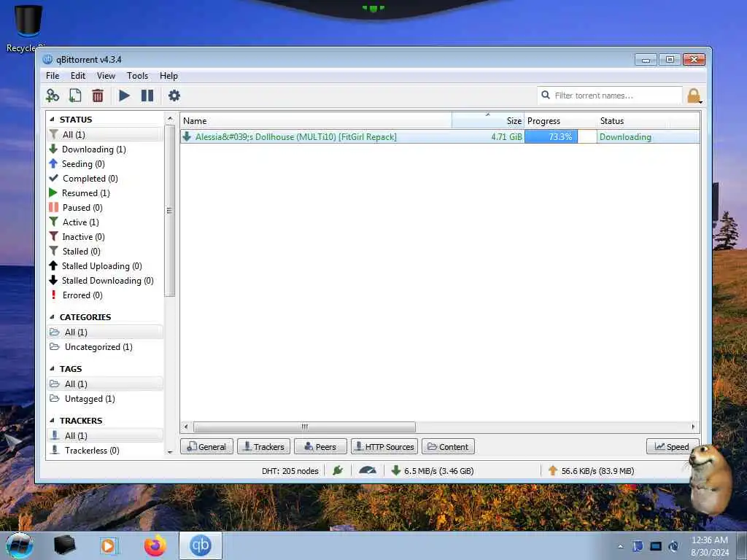Image resolution: width=747 pixels, height=560 pixels.
Task: Toggle alternative speed limits speedometer icon
Action: [x=368, y=470]
